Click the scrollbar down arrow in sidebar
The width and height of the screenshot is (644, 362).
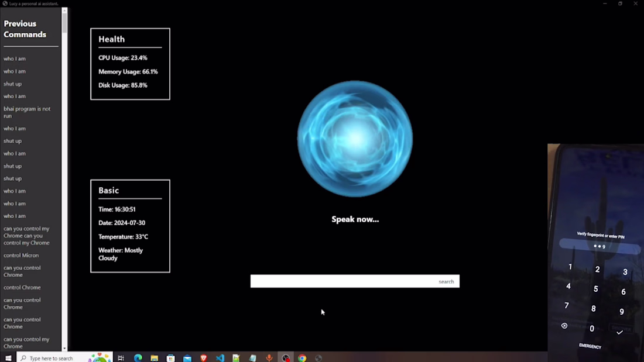tap(64, 349)
